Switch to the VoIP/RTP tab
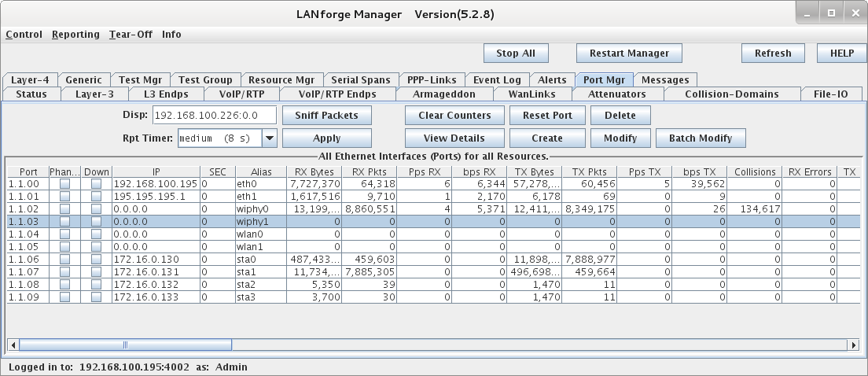Image resolution: width=868 pixels, height=376 pixels. (242, 94)
